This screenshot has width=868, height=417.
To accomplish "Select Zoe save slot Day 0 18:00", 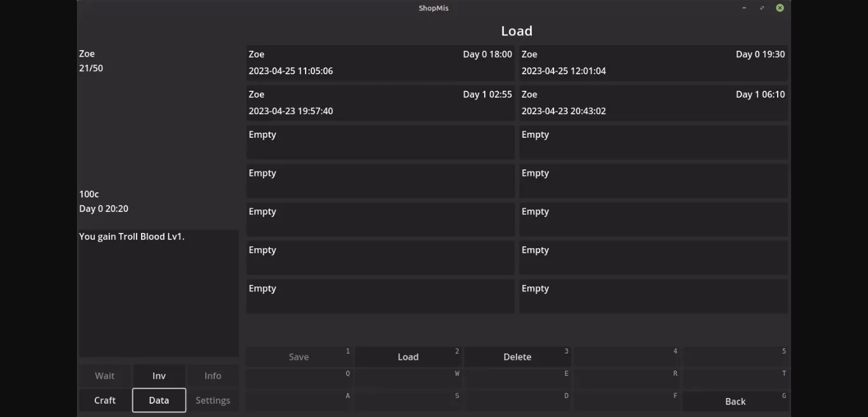I will pyautogui.click(x=380, y=62).
